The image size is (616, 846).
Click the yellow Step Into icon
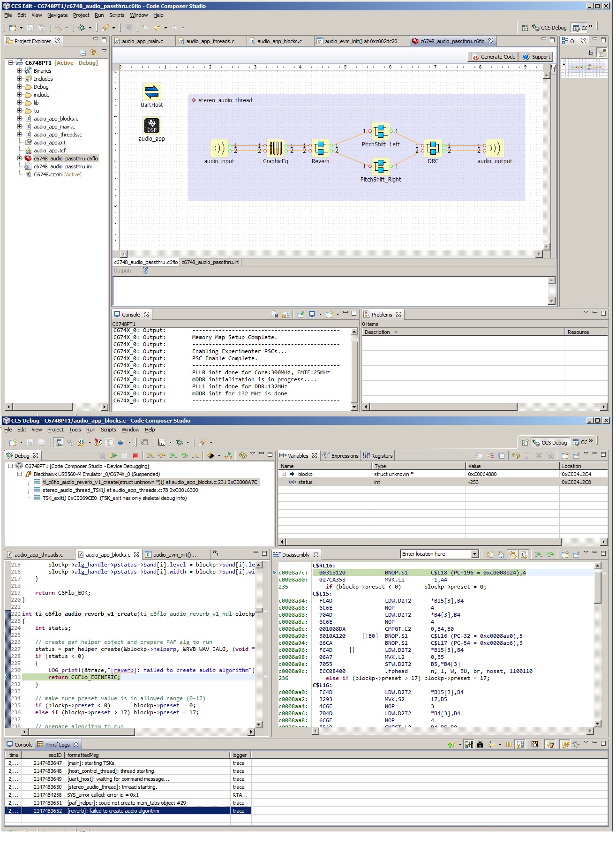150,455
